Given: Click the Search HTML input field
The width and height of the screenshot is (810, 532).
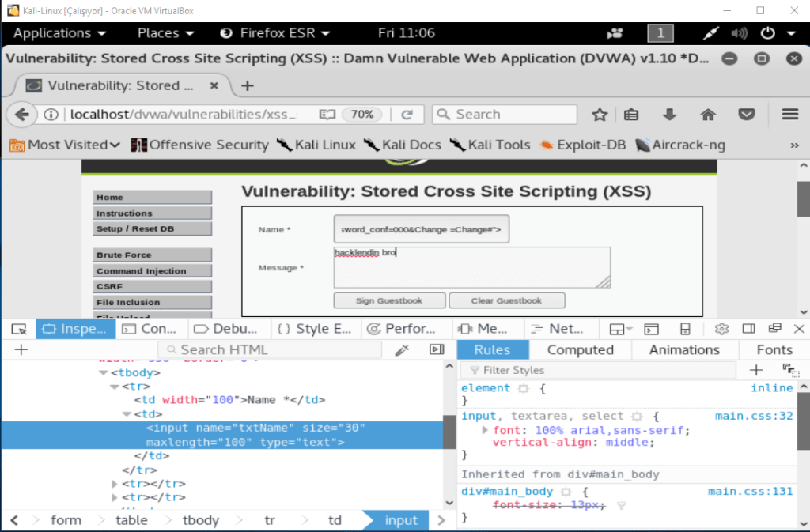Looking at the screenshot, I should point(269,349).
